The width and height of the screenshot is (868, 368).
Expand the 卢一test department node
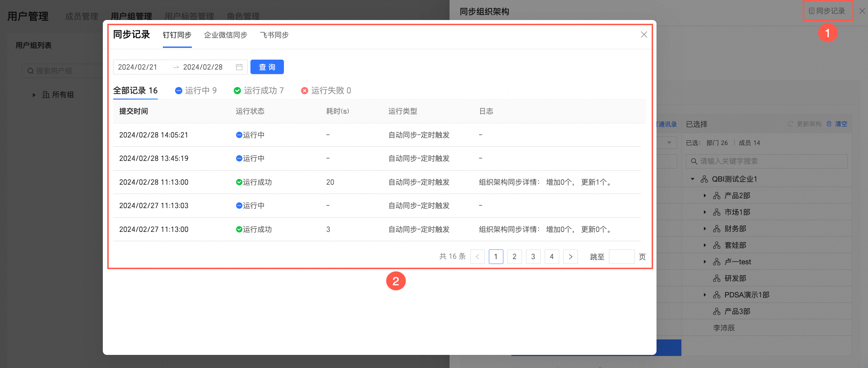click(705, 262)
